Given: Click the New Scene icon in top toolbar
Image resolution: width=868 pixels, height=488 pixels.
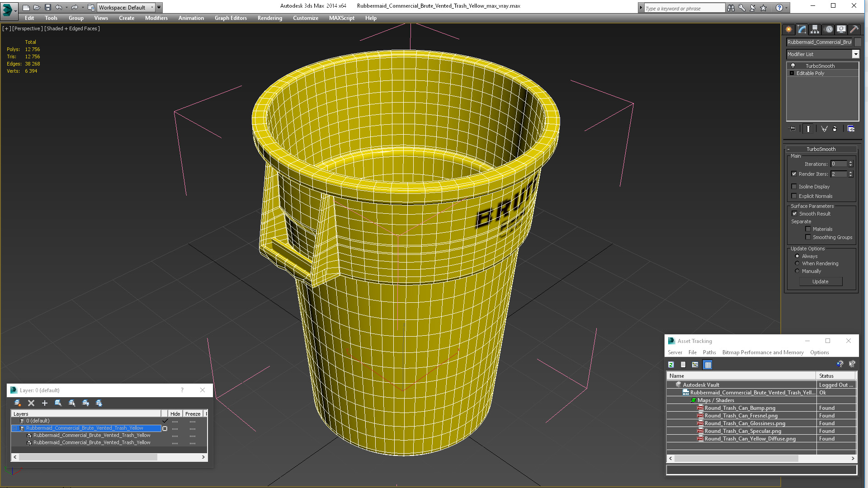Looking at the screenshot, I should (x=26, y=7).
